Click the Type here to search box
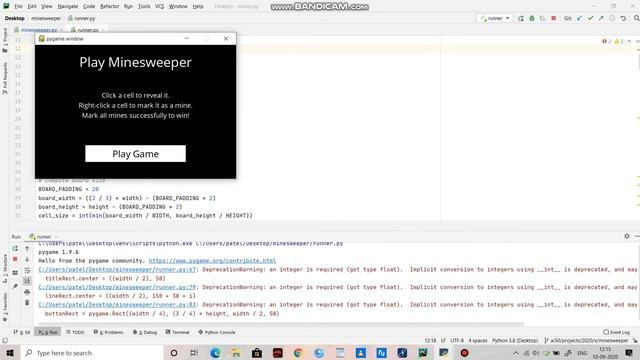640x360 pixels. pyautogui.click(x=92, y=353)
